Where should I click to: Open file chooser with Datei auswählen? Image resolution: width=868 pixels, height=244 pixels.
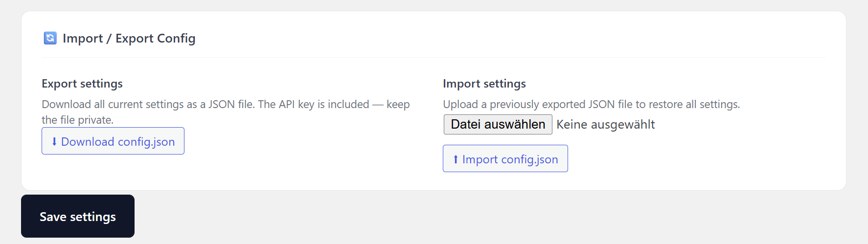pyautogui.click(x=498, y=125)
